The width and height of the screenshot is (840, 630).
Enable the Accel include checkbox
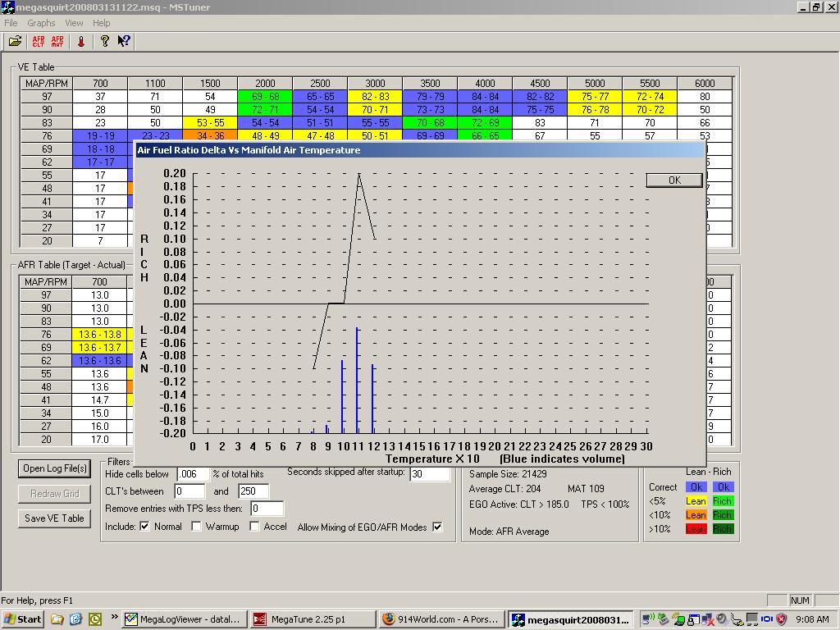[254, 527]
